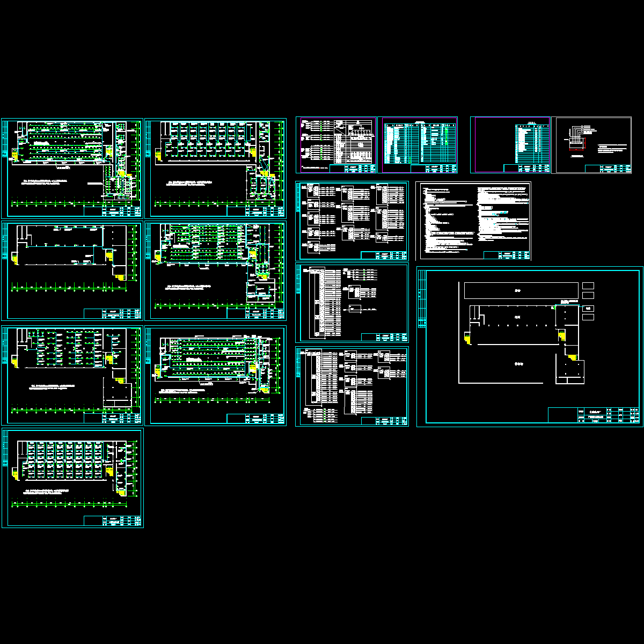The width and height of the screenshot is (644, 644).
Task: Click the design notes text sheet
Action: point(473,221)
